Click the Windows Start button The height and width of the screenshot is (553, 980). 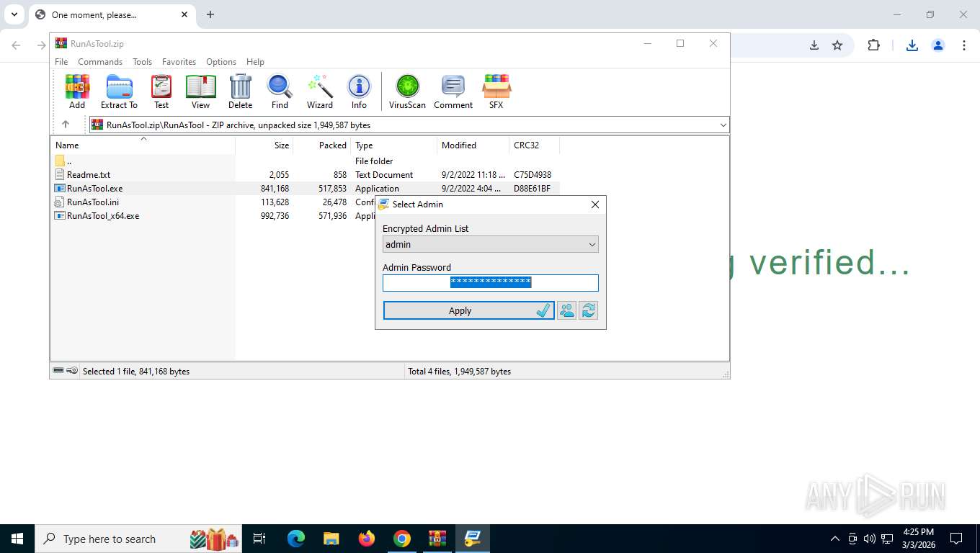17,539
